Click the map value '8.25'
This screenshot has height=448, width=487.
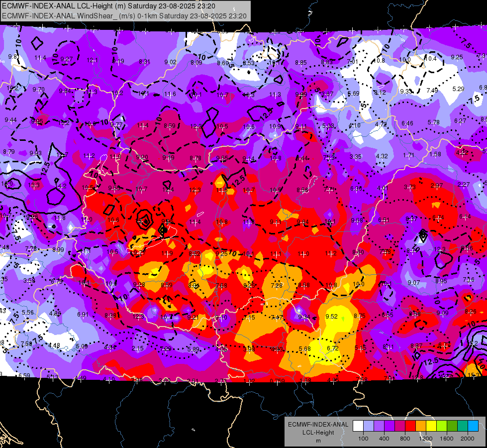coord(249,285)
